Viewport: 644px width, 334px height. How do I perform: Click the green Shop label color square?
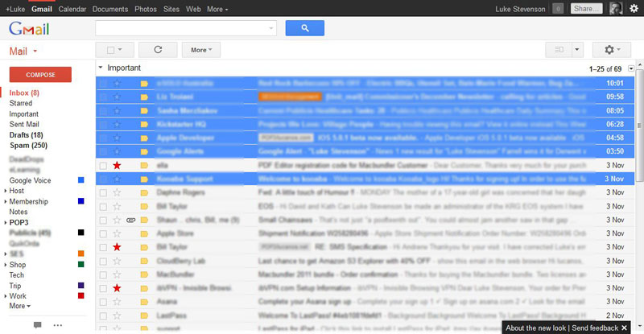81,264
